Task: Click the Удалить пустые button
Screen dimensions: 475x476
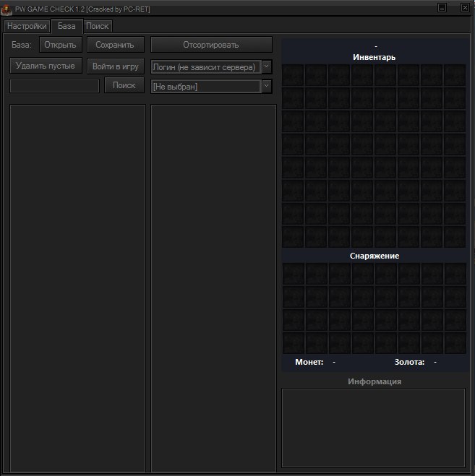Action: point(46,66)
